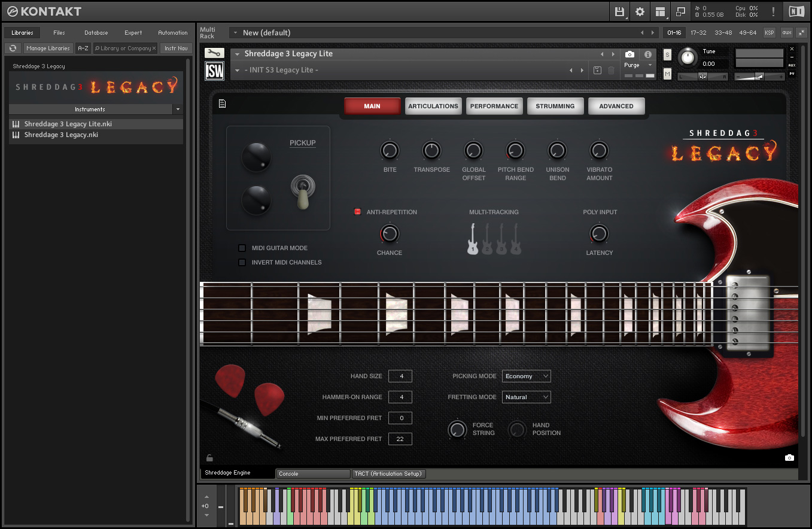Click the save disk icon in Kontakt header

(x=620, y=11)
